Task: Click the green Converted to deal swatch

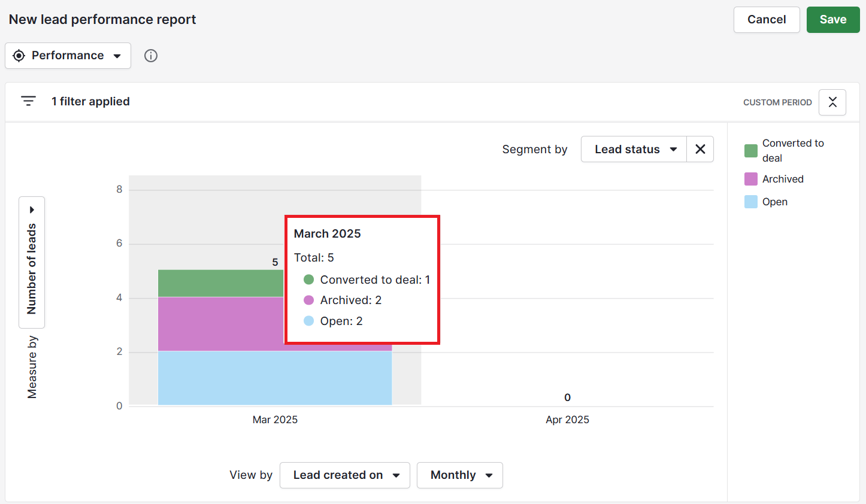Action: click(750, 150)
